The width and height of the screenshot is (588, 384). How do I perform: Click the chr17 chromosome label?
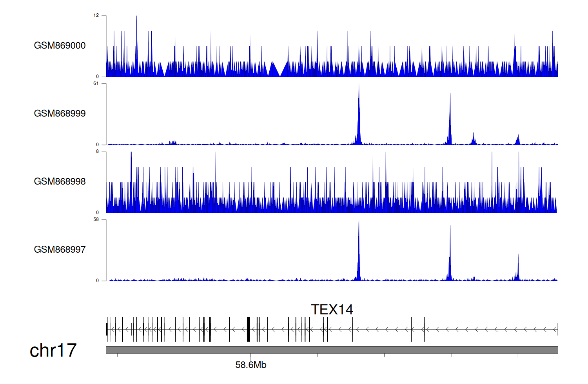(x=53, y=351)
